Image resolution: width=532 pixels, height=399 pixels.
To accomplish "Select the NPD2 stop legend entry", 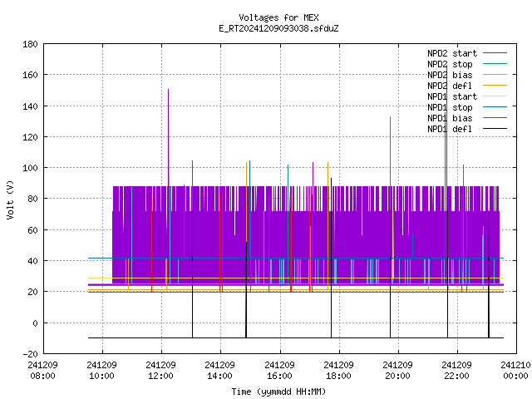I will (450, 64).
